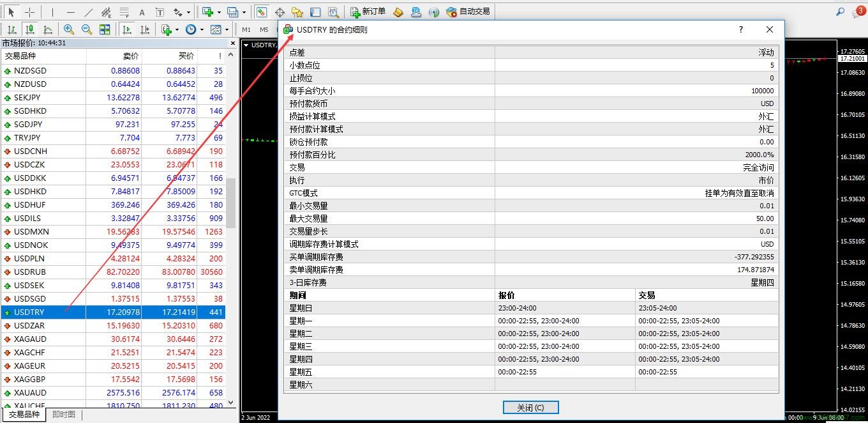This screenshot has width=868, height=423.
Task: Expand the profiles dropdown arrow
Action: (x=244, y=12)
